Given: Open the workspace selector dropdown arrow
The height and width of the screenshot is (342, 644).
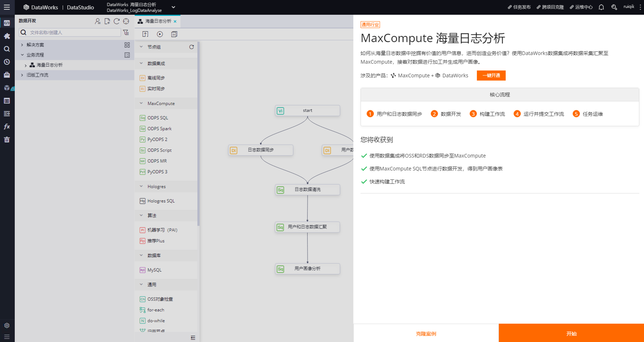Looking at the screenshot, I should coord(173,7).
